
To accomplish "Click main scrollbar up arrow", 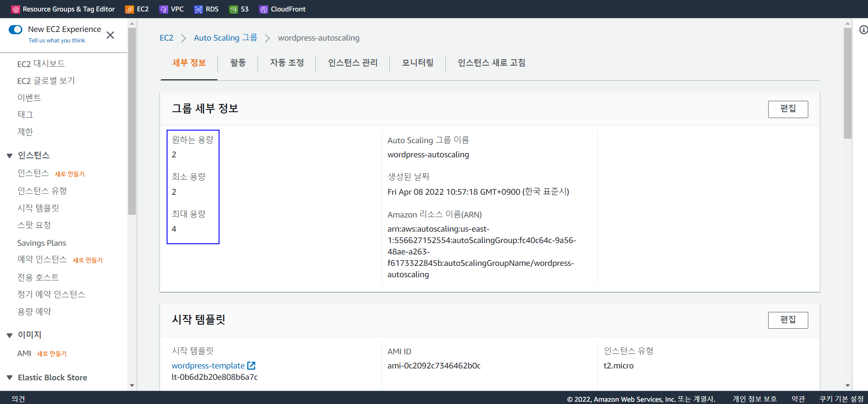I will (847, 23).
